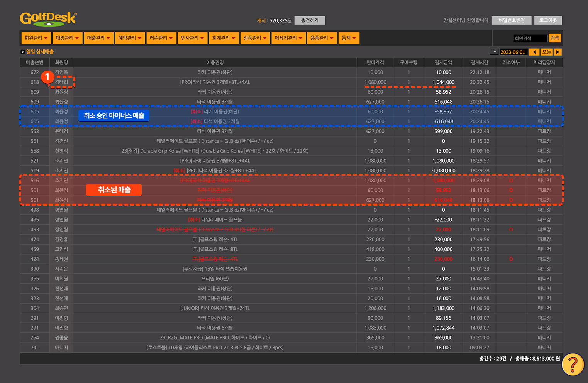Expand the 통계 dropdown menu

coord(349,38)
